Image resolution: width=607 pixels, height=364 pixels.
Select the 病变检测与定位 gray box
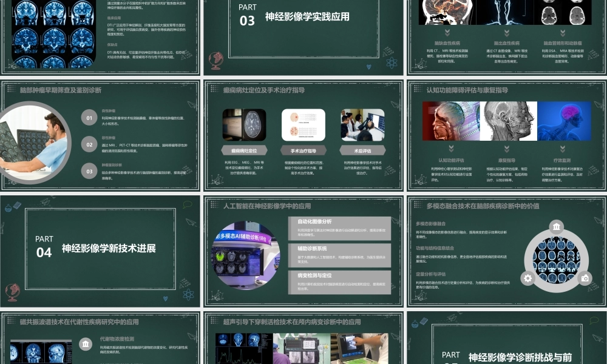point(339,282)
